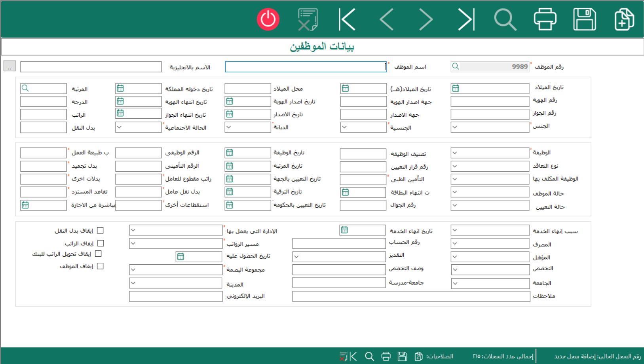Open calendar for ت انتهاء البطاقة
Viewport: 644px width, 364px height.
345,192
